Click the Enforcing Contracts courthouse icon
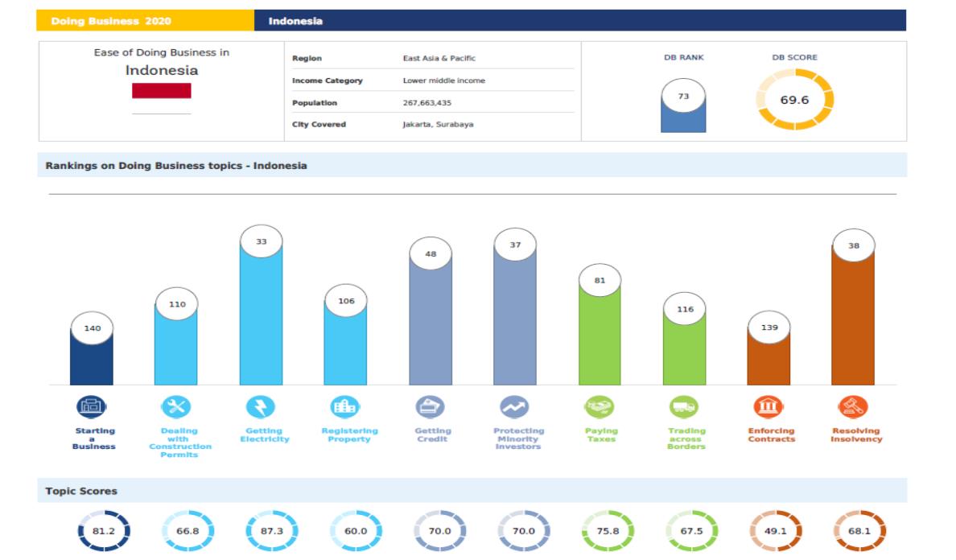The height and width of the screenshot is (560, 956). 769,407
